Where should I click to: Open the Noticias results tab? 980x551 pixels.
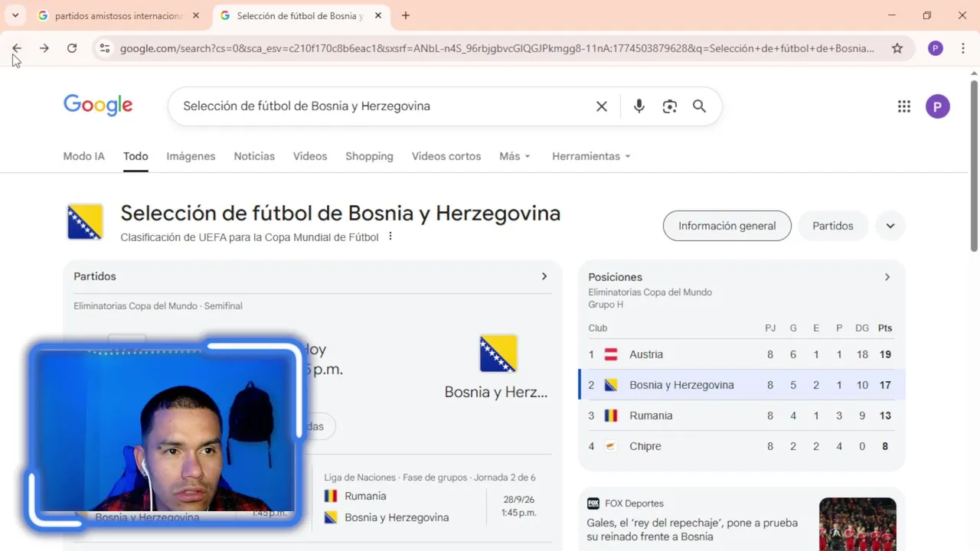pos(254,156)
